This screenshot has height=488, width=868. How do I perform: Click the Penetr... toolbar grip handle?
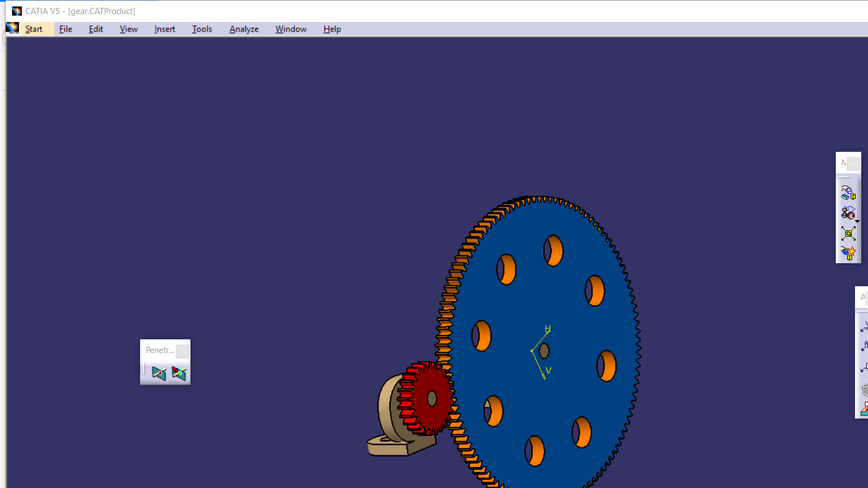144,370
